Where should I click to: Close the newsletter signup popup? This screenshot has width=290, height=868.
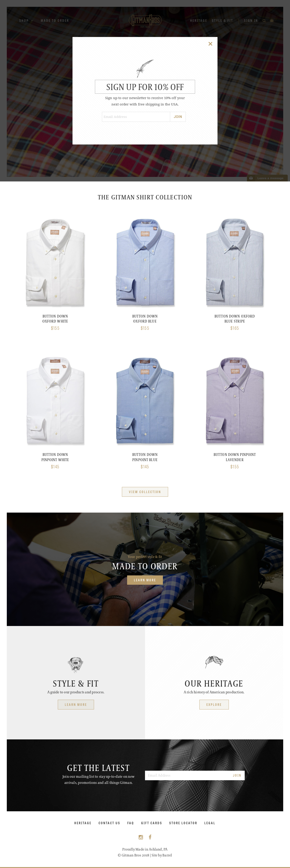(x=210, y=44)
